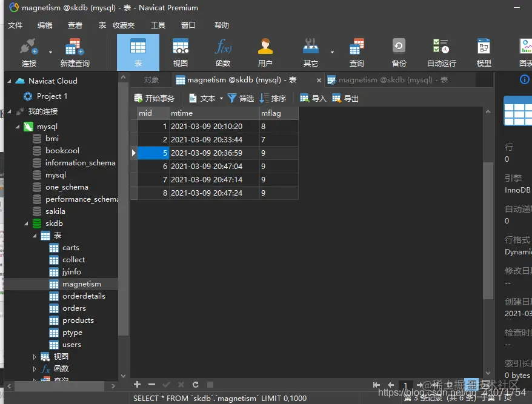Close the active magnetism @skdb tab
Image resolution: width=532 pixels, height=404 pixels.
tap(319, 81)
